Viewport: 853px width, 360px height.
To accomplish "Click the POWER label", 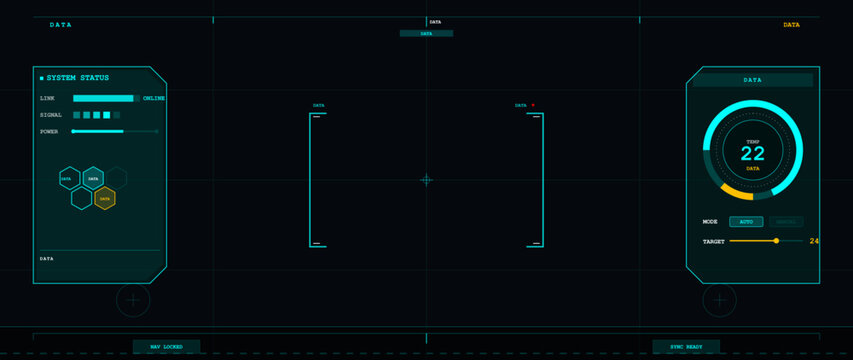I will pos(49,132).
